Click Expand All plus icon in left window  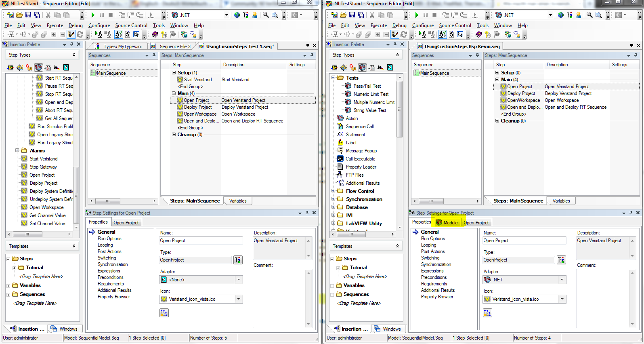53,34
